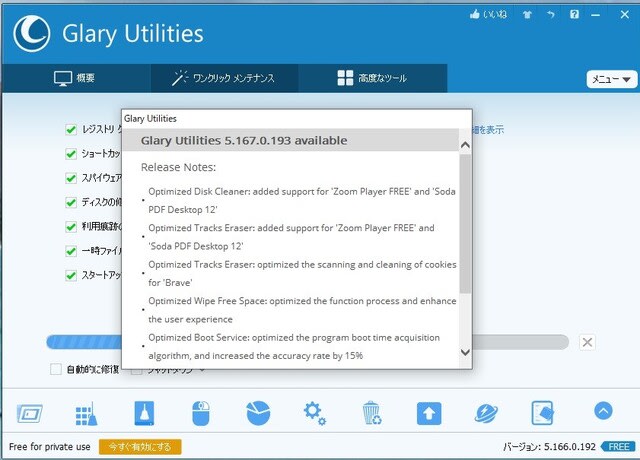Launch the Uninstall Manager trash icon
Viewport: 640px width, 460px height.
372,413
